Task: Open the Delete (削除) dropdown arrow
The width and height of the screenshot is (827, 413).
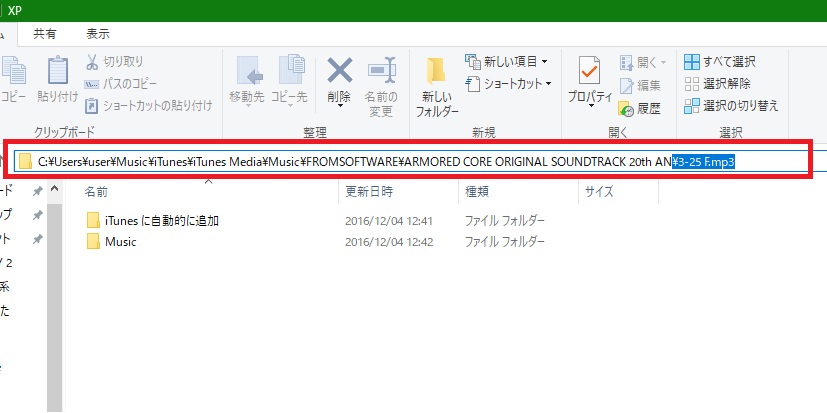Action: point(340,105)
